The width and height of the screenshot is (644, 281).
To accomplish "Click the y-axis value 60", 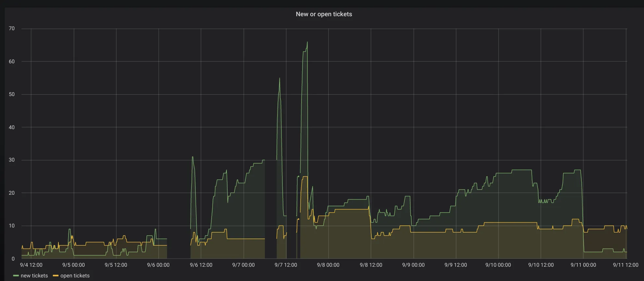I will click(12, 62).
